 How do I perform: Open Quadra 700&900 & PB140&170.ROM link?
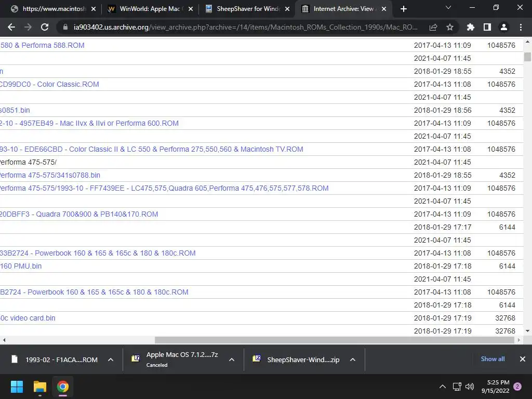[x=79, y=214]
